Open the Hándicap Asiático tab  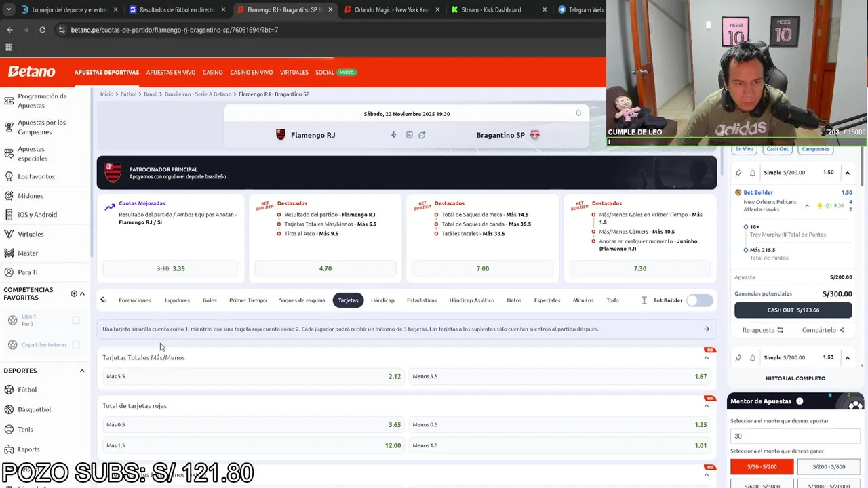pos(471,300)
